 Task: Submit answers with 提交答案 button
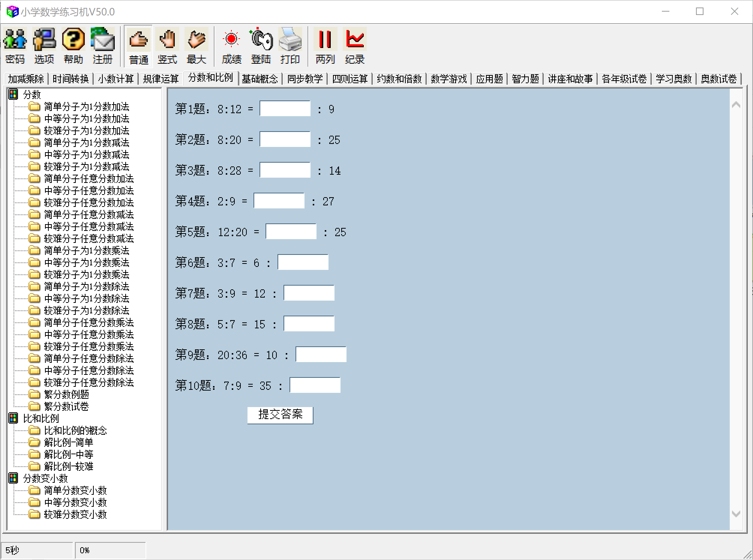[x=280, y=415]
